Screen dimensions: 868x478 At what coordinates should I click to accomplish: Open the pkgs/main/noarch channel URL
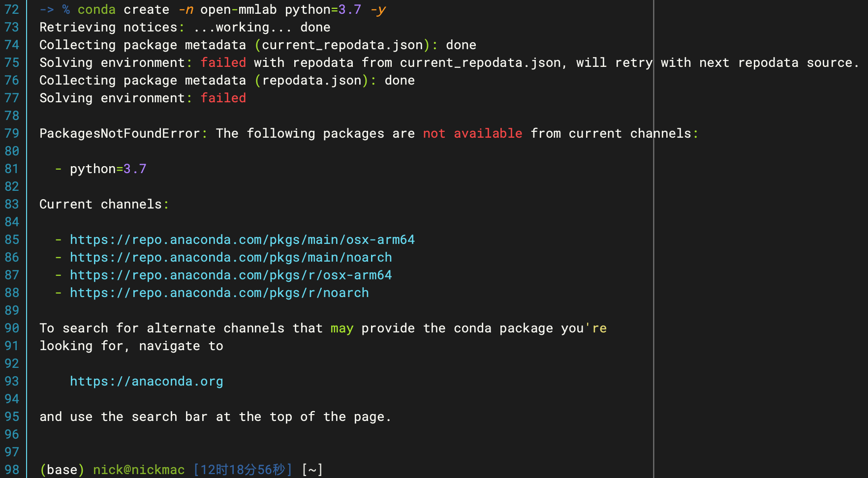pos(231,257)
